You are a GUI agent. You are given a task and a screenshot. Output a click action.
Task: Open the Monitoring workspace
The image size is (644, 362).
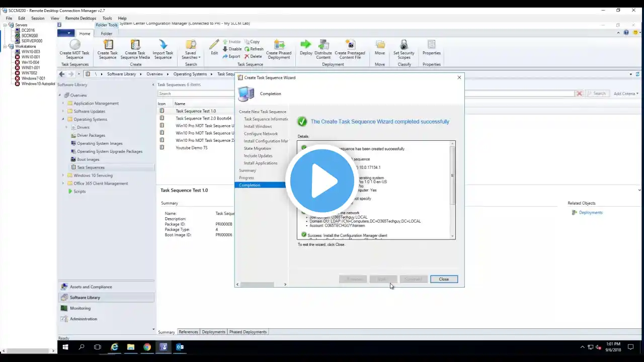(x=106, y=308)
